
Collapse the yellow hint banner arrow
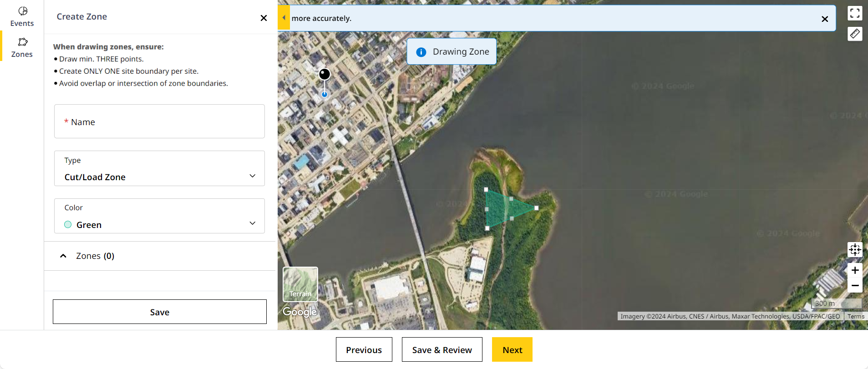point(284,18)
